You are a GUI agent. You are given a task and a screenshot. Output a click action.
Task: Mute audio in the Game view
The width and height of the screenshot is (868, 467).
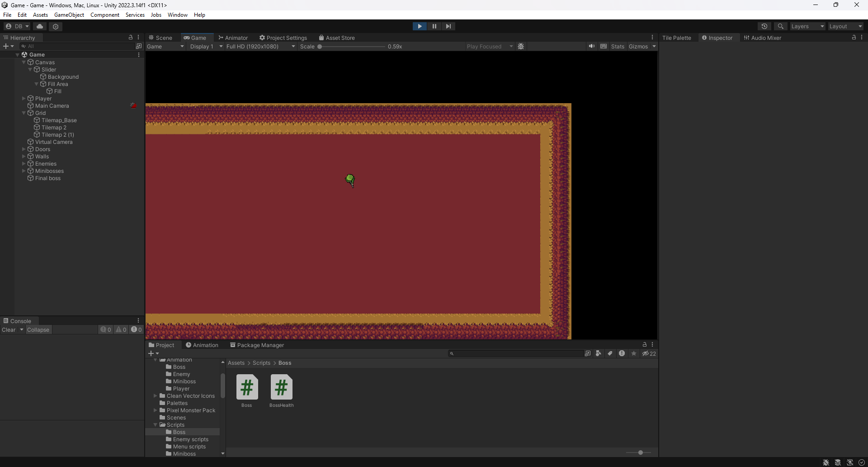[592, 46]
